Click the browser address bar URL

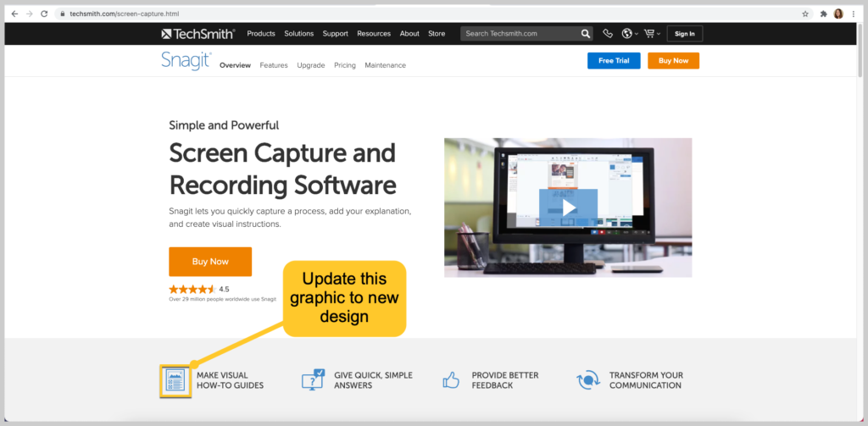pos(124,14)
